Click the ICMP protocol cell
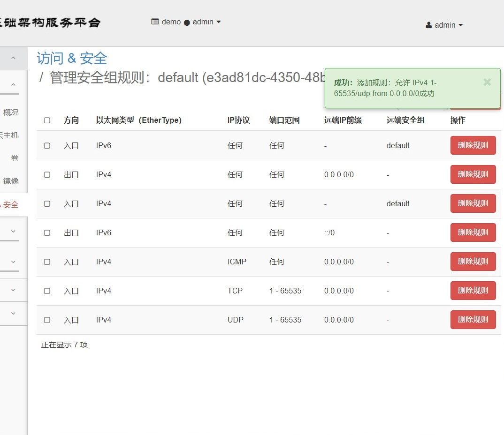The height and width of the screenshot is (435, 504). [237, 262]
